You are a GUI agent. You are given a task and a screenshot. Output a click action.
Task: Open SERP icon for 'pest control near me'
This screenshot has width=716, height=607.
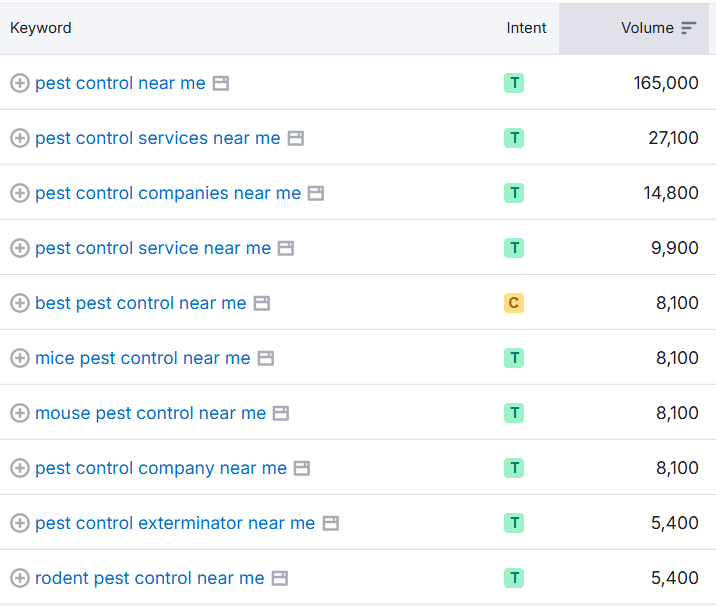[x=221, y=84]
